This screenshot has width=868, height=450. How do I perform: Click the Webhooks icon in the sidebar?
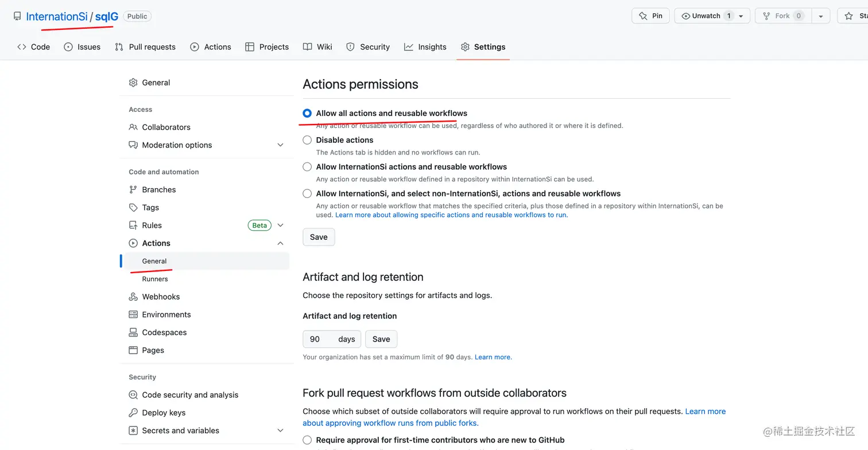[133, 297]
